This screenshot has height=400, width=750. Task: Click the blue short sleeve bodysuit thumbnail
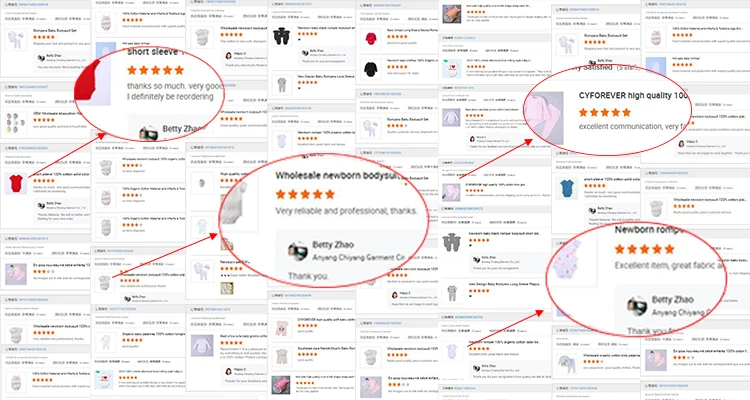(567, 188)
